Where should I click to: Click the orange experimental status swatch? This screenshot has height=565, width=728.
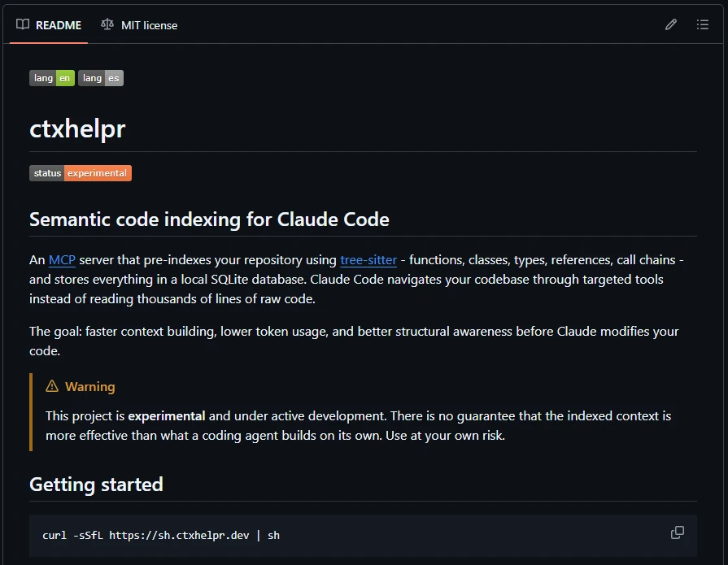coord(97,172)
